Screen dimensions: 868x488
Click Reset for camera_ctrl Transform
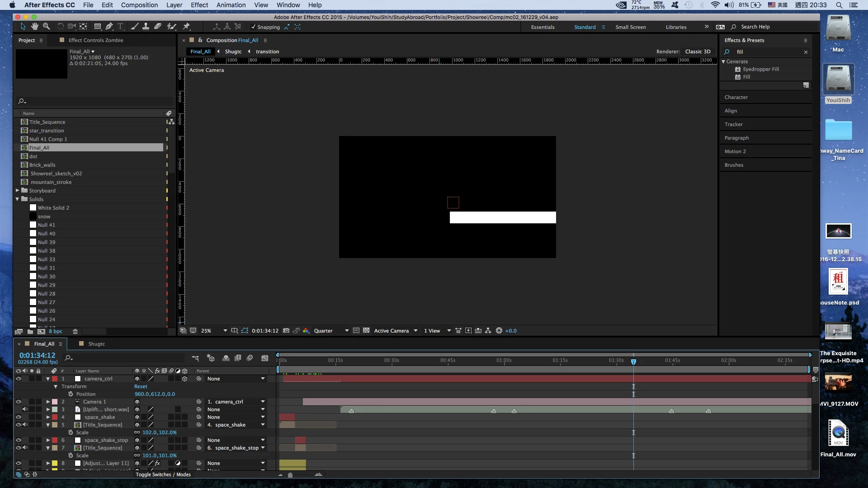[141, 386]
